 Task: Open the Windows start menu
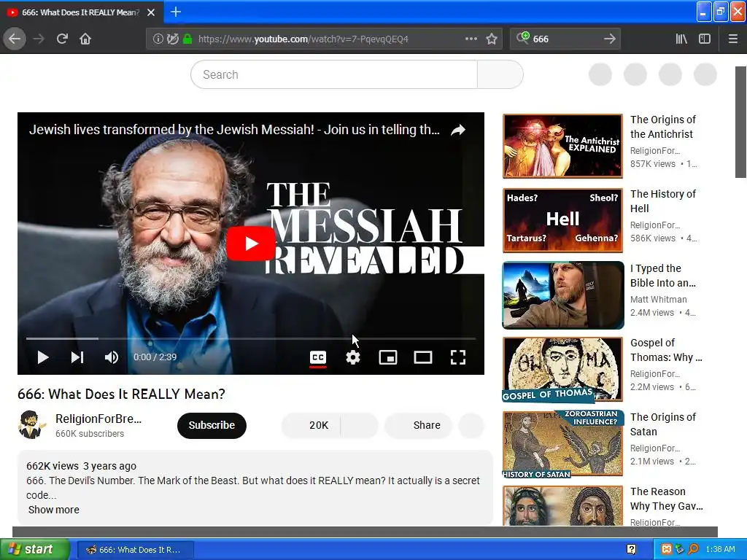35,549
